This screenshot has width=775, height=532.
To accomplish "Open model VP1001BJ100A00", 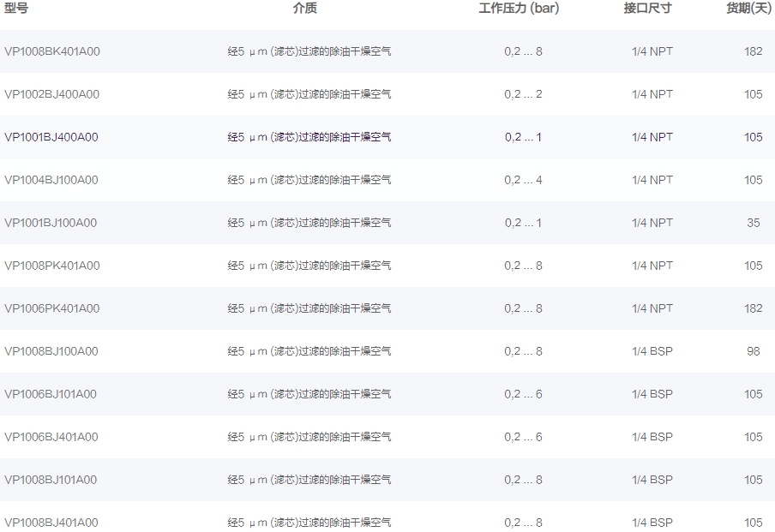I will [51, 223].
